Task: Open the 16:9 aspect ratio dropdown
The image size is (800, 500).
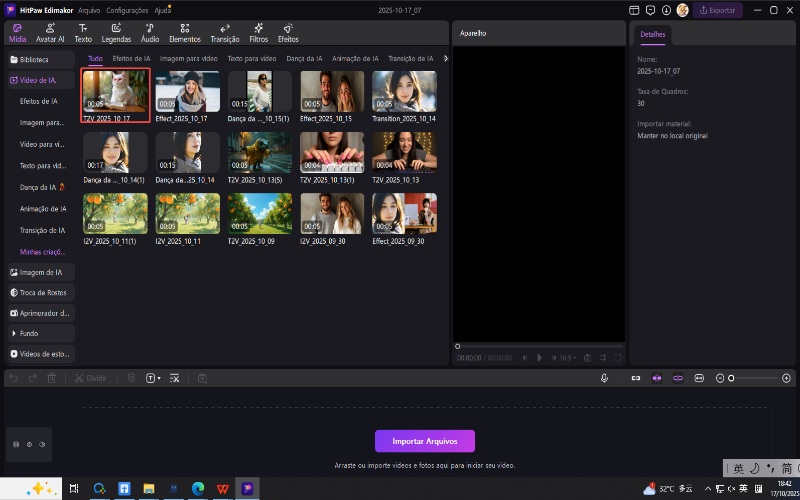Action: coord(568,357)
